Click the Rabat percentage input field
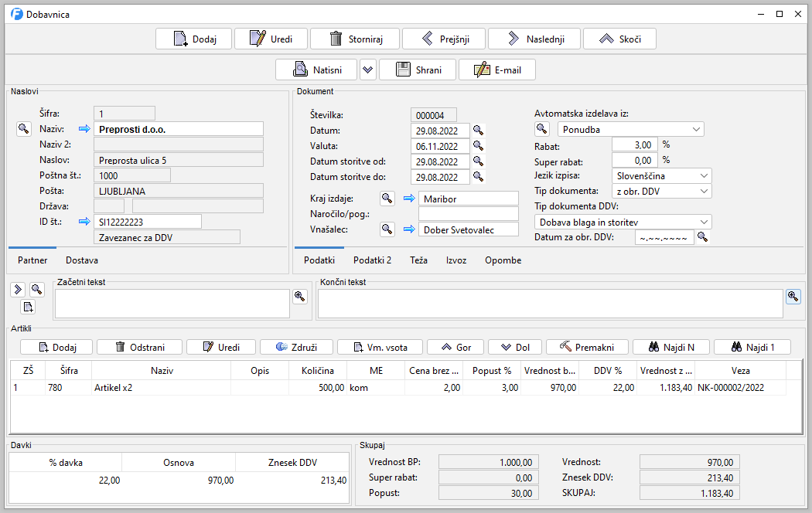Viewport: 812px width, 513px height. pyautogui.click(x=634, y=145)
